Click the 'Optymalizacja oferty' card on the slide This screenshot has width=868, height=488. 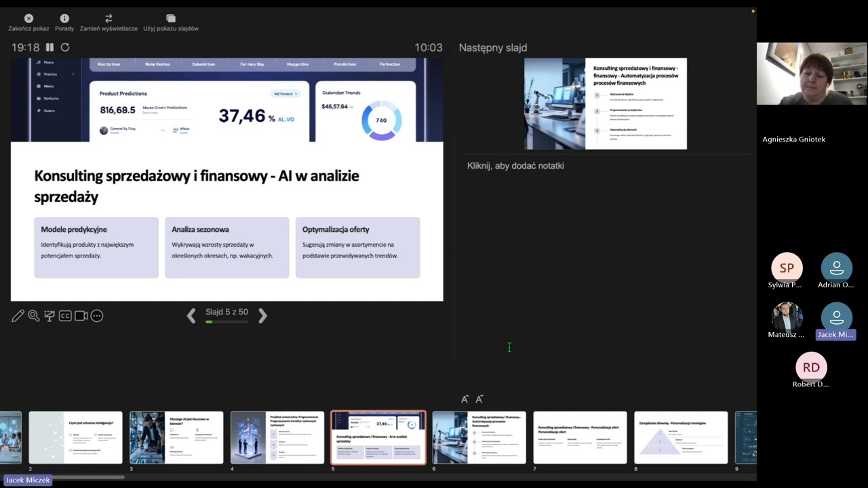(358, 247)
